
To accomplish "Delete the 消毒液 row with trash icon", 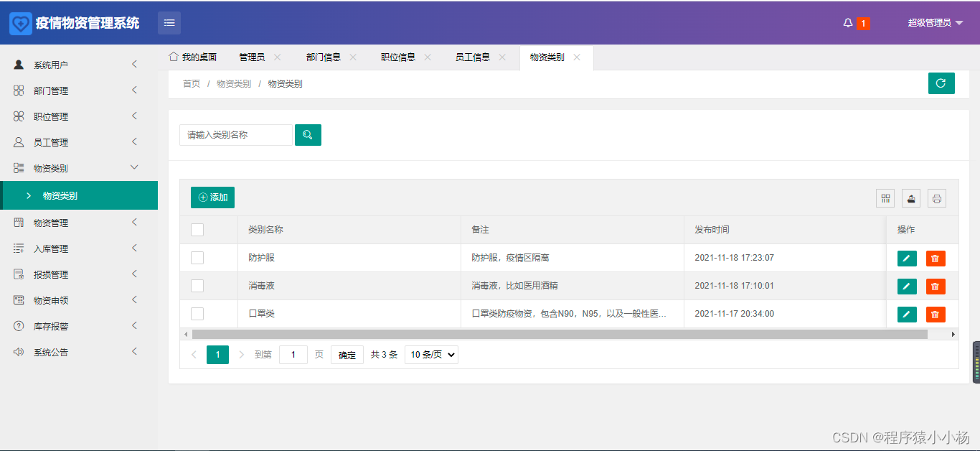I will click(936, 287).
